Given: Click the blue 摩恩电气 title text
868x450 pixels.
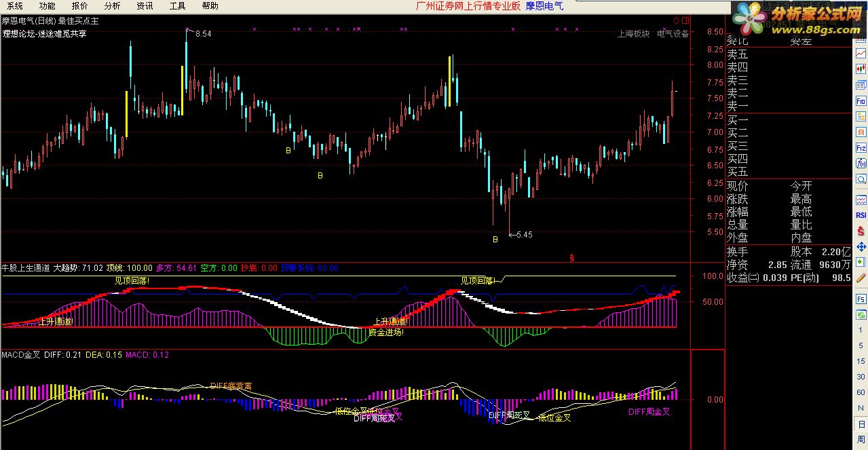Looking at the screenshot, I should [545, 6].
